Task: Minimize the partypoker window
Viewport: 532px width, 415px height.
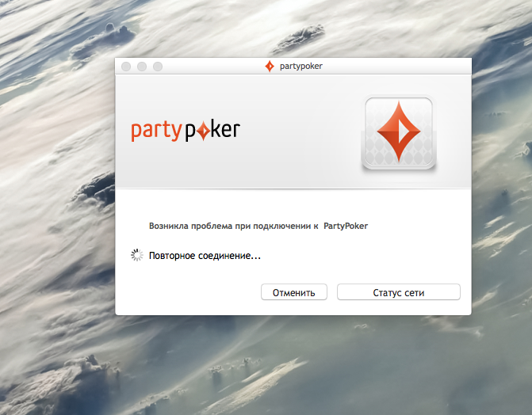Action: 142,67
